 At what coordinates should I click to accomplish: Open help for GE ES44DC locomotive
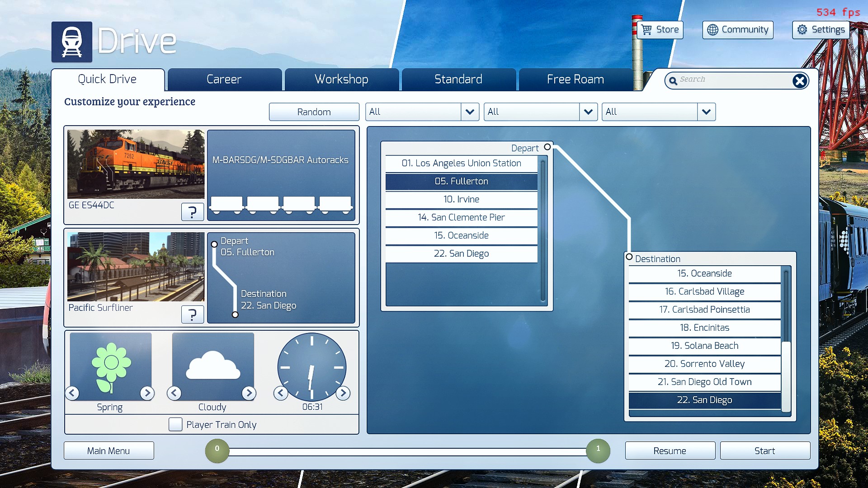192,211
